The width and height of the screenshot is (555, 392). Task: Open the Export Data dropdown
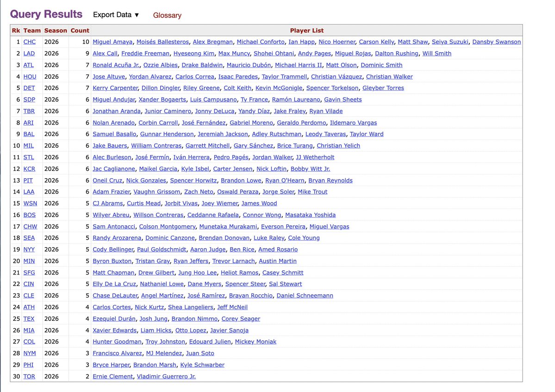pyautogui.click(x=116, y=15)
